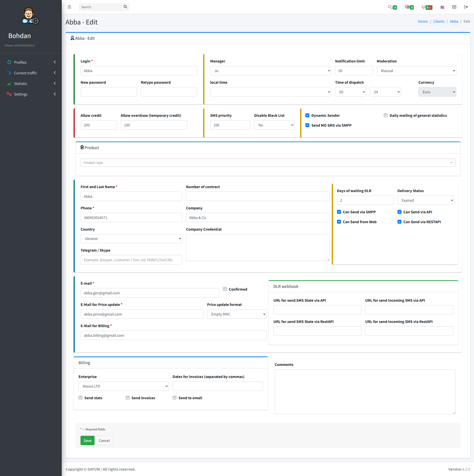Uncheck the Dynamic Sender checkbox
Viewport: 474px width, 476px height.
click(x=307, y=115)
